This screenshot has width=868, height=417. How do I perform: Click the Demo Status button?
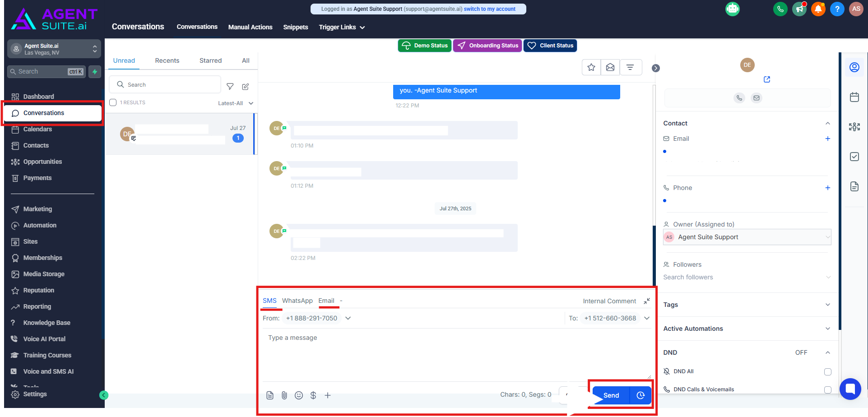click(x=425, y=46)
